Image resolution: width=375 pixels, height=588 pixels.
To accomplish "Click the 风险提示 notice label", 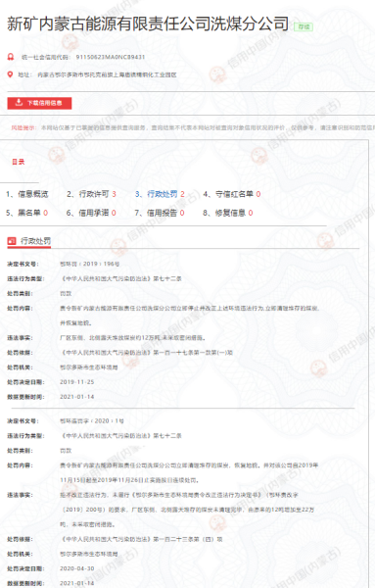I will pos(23,127).
